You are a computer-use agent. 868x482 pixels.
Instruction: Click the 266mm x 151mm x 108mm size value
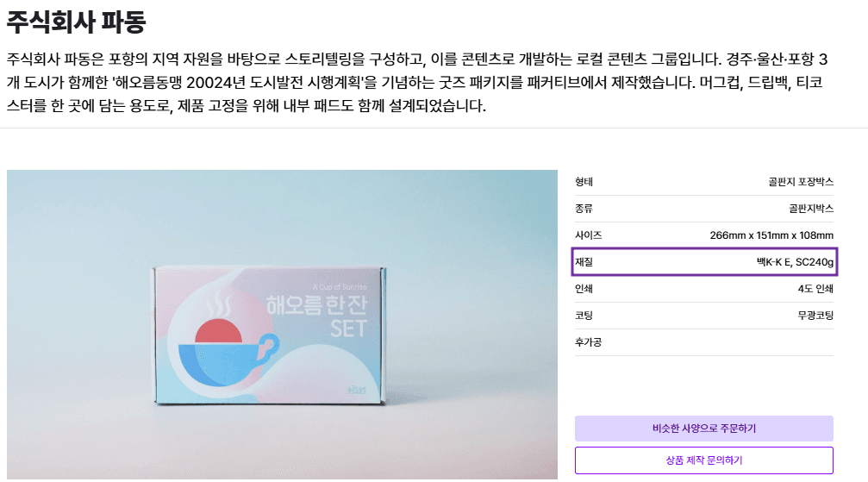pos(771,235)
